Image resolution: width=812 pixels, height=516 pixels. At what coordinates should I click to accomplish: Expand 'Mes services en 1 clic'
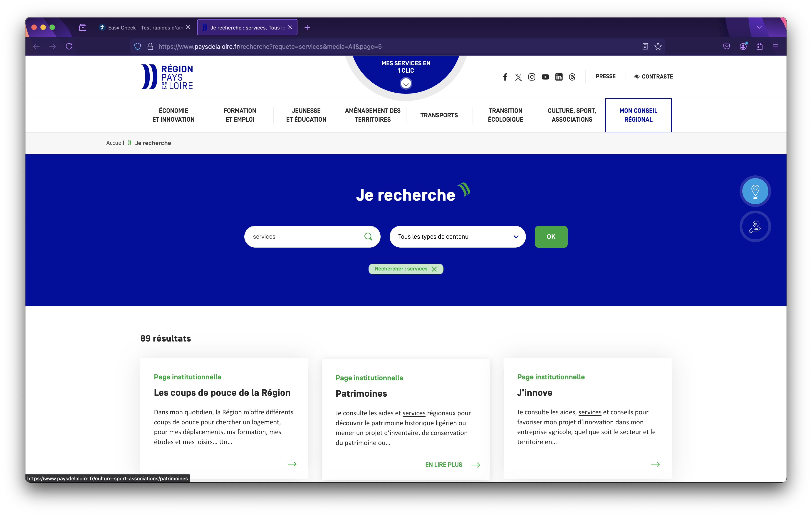point(406,83)
